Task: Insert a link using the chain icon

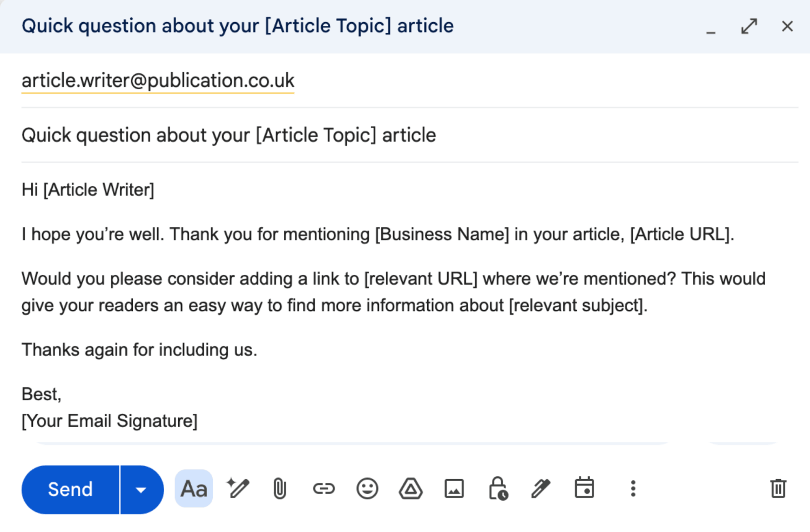Action: (x=324, y=489)
